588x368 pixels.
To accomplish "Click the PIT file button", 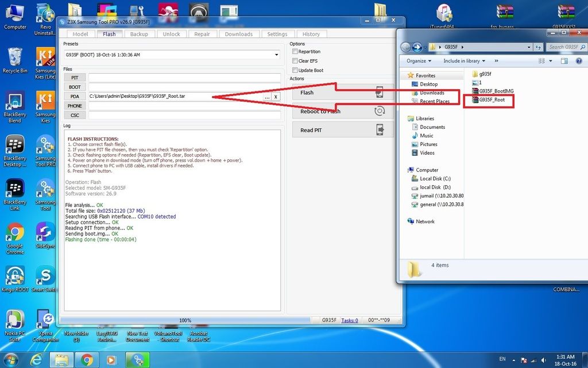I will (75, 78).
